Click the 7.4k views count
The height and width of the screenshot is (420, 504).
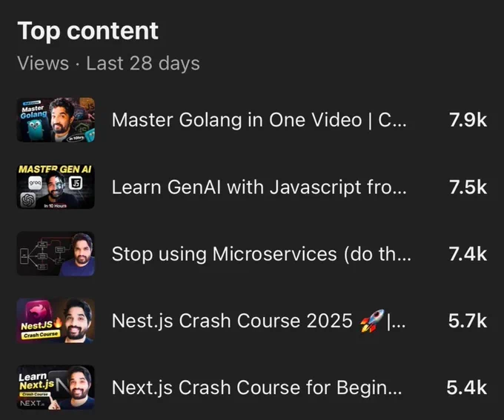click(468, 254)
